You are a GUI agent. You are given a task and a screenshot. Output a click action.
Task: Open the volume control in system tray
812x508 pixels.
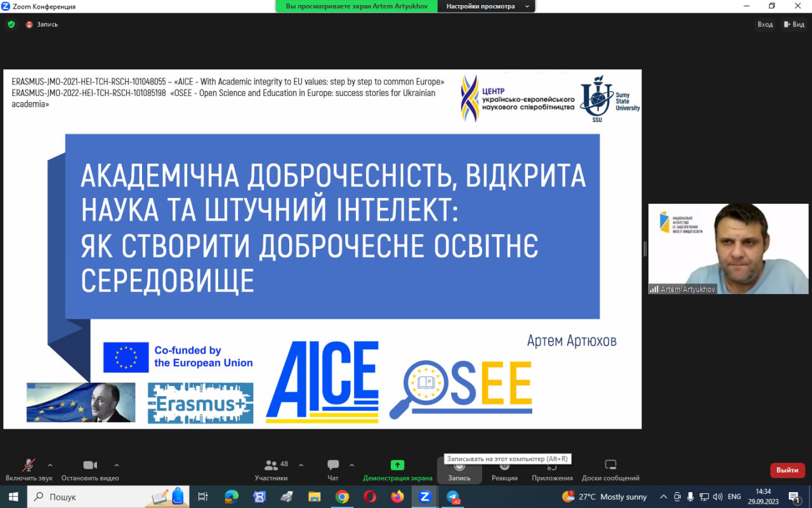pyautogui.click(x=718, y=497)
